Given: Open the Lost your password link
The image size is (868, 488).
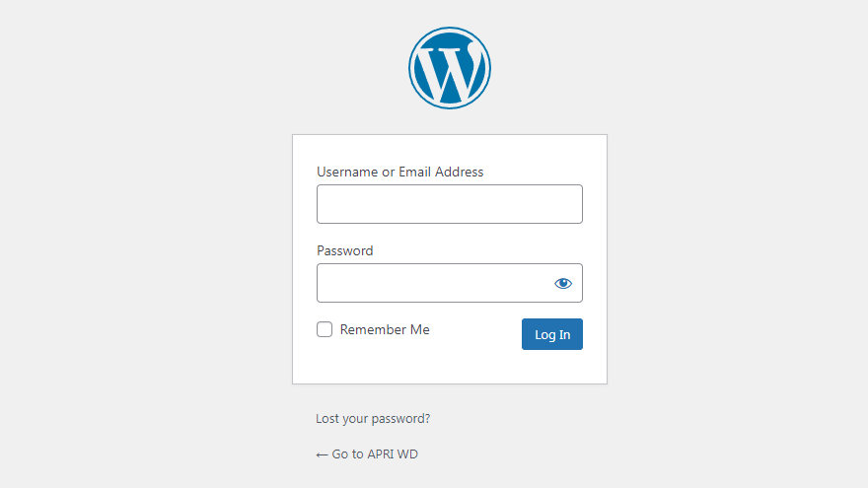Looking at the screenshot, I should coord(373,418).
